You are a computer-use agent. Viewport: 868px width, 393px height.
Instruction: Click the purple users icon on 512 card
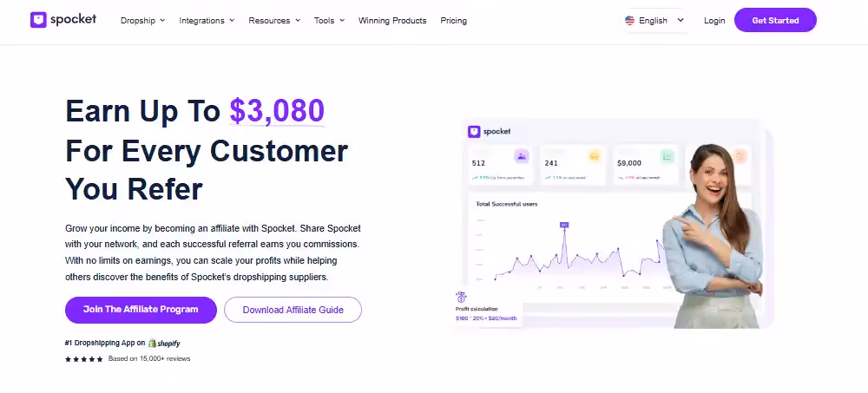(521, 156)
